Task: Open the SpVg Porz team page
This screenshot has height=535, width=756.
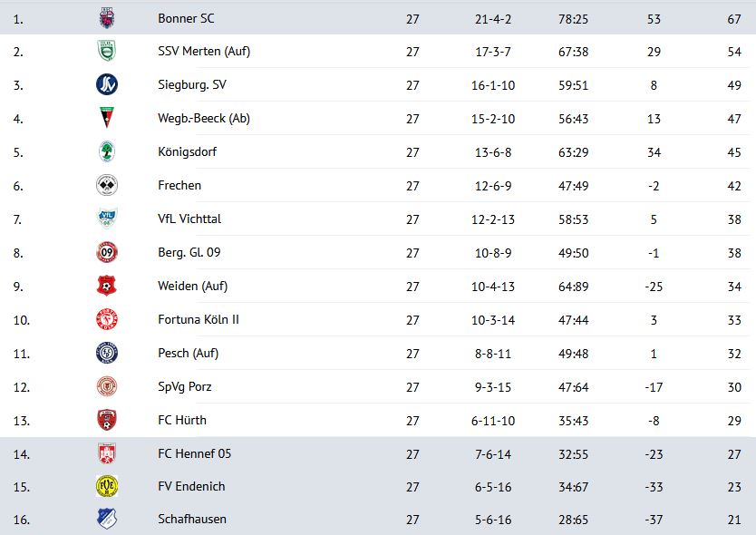Action: (x=187, y=387)
